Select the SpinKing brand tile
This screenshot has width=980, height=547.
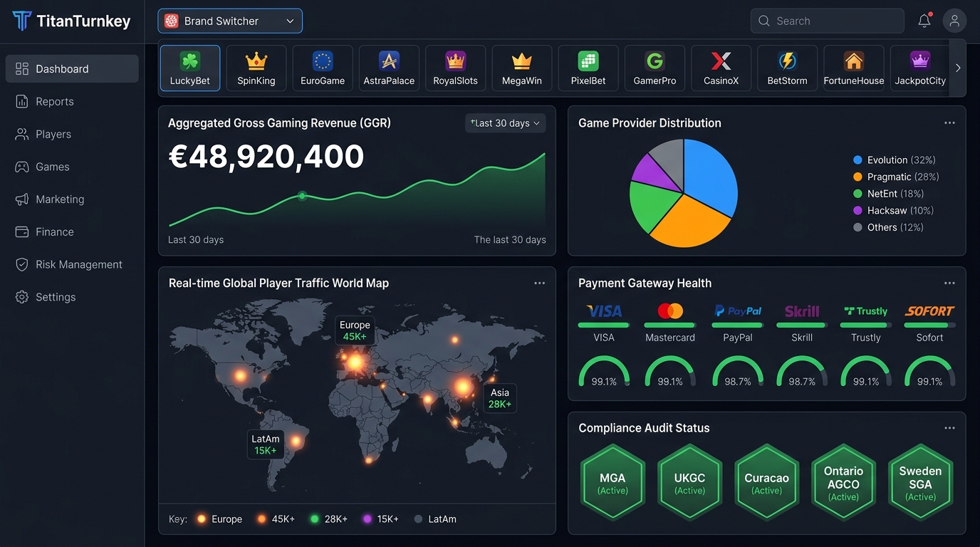(256, 68)
